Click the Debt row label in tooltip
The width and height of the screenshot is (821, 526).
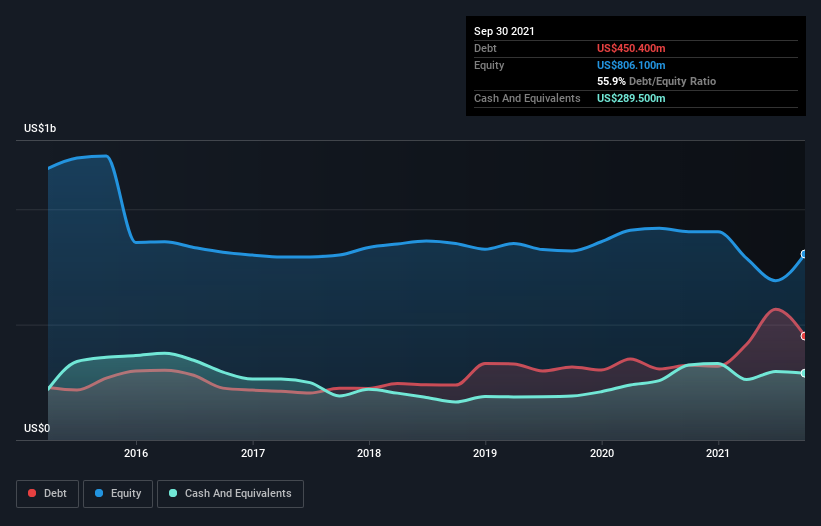pos(485,48)
